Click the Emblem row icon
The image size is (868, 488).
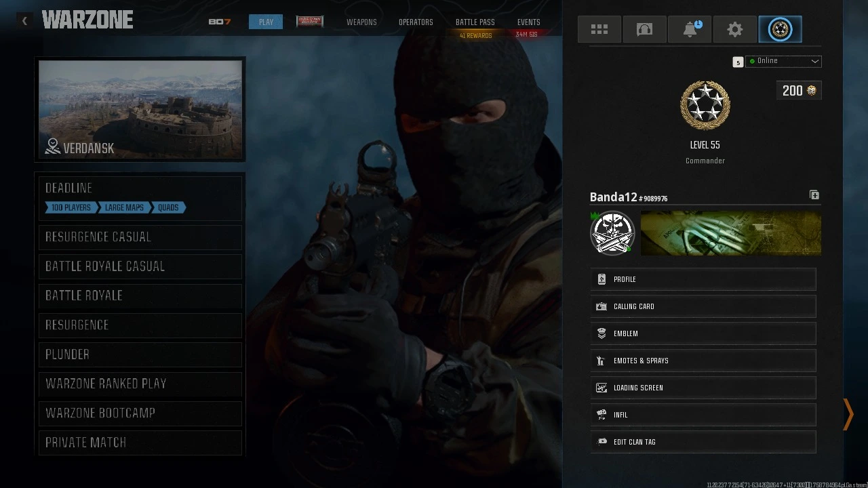click(601, 333)
